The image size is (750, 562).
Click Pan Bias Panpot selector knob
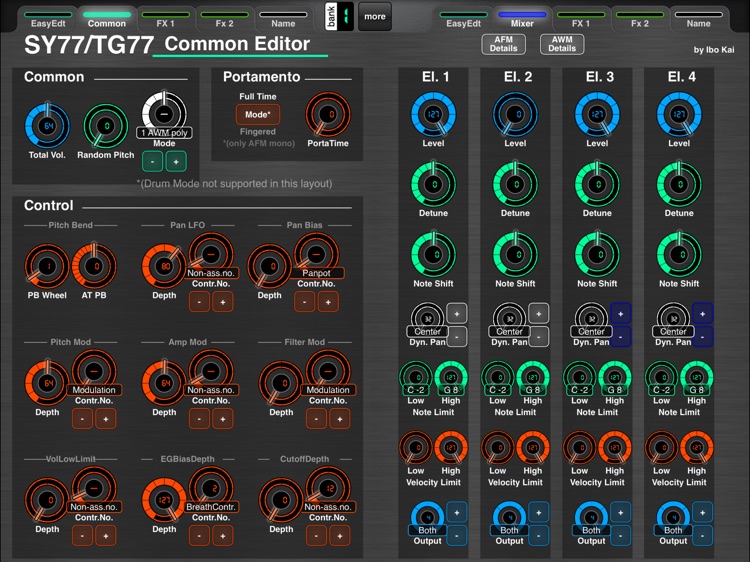click(316, 255)
